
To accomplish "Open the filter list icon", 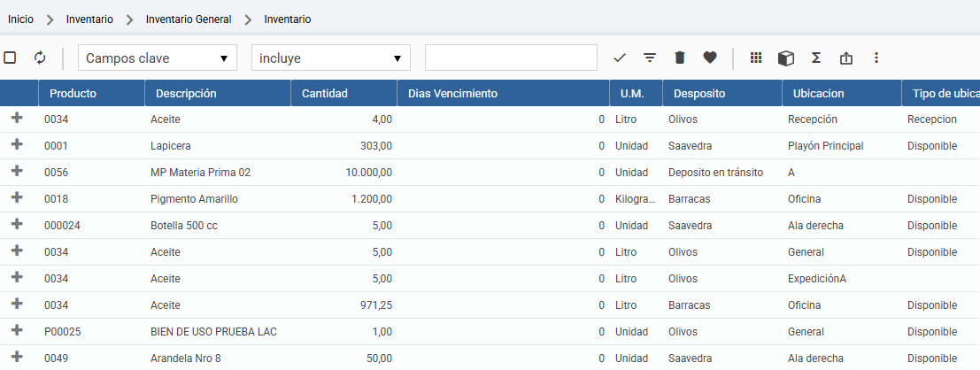I will 650,58.
